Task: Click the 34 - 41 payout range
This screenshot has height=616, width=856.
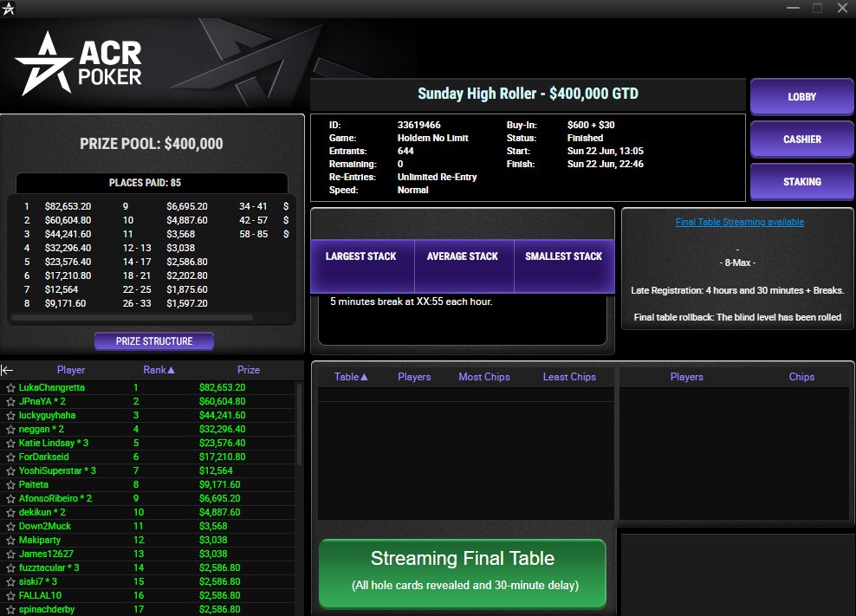Action: click(x=253, y=206)
